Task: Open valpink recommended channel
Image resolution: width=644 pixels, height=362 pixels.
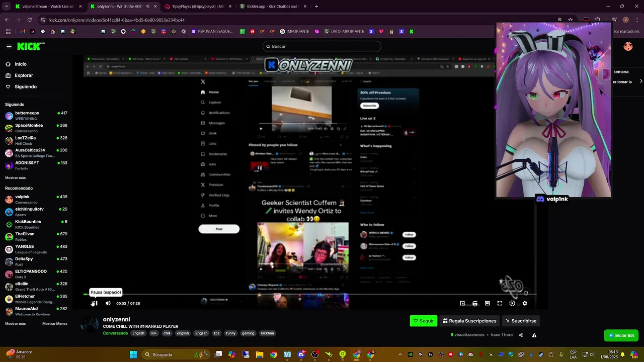Action: click(36, 199)
